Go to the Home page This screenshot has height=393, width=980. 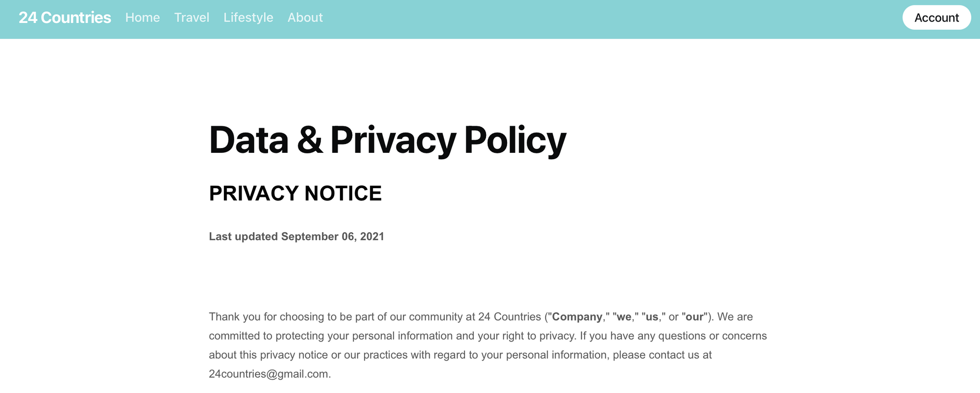point(143,18)
